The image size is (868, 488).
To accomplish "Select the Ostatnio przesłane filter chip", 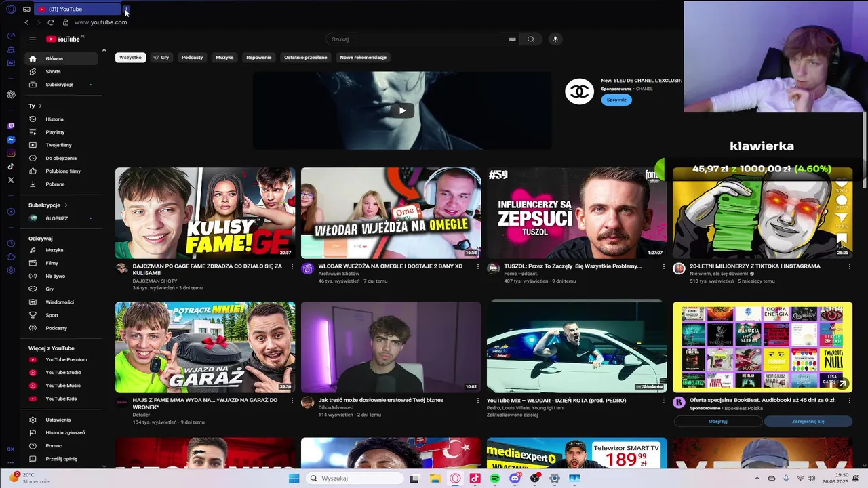I will (306, 58).
